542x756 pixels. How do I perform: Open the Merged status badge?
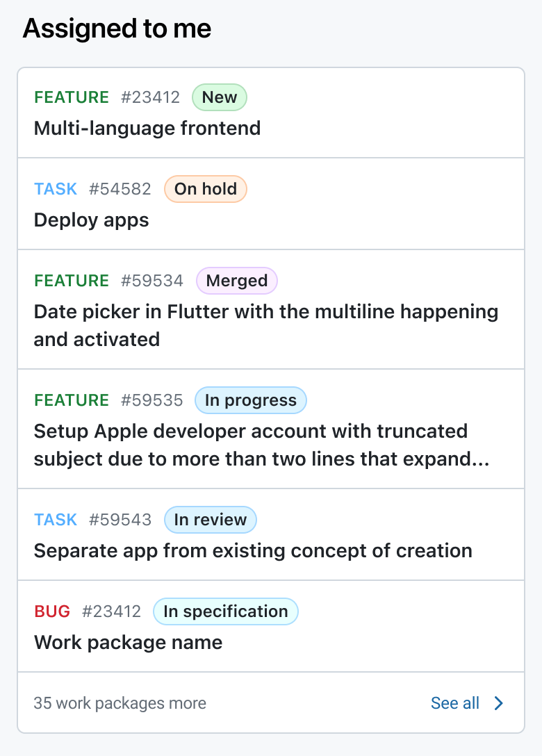(x=236, y=281)
